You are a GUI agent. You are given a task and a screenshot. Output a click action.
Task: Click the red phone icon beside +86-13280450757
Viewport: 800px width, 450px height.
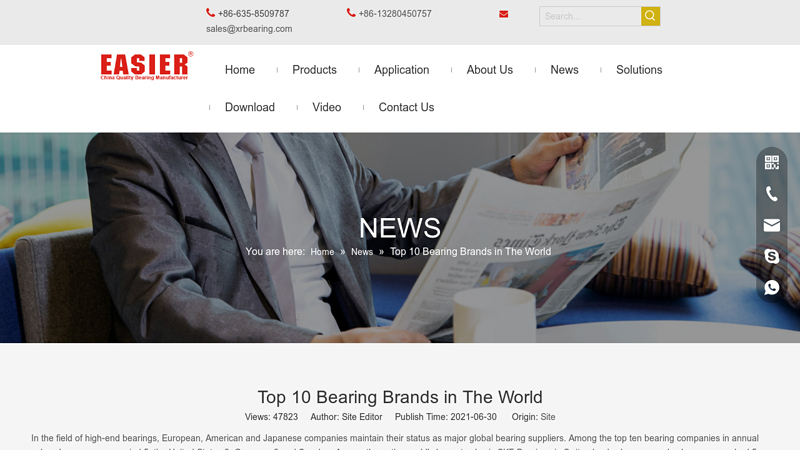pyautogui.click(x=351, y=13)
